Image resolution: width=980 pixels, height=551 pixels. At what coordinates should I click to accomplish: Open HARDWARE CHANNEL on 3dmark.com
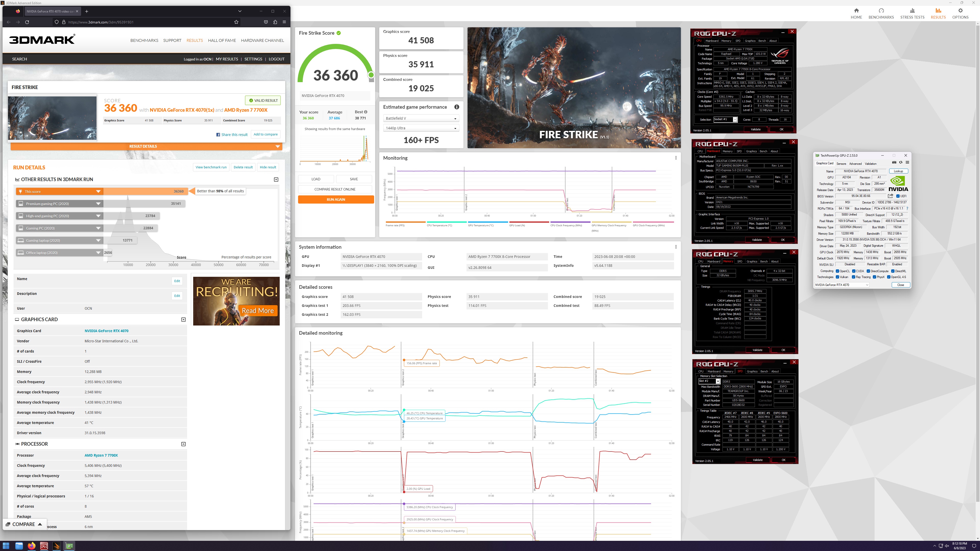[262, 40]
